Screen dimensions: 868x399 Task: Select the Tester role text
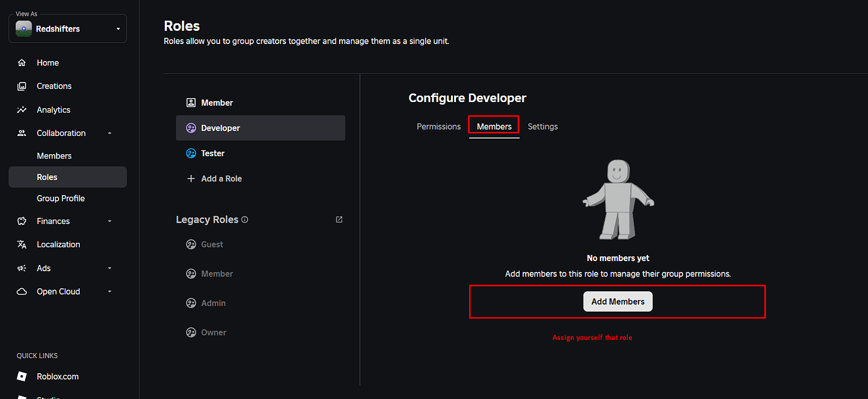point(213,153)
